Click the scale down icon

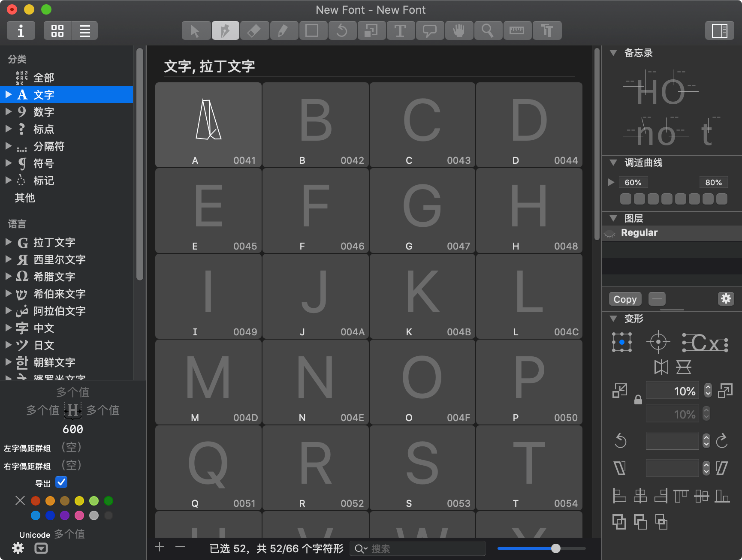point(620,391)
